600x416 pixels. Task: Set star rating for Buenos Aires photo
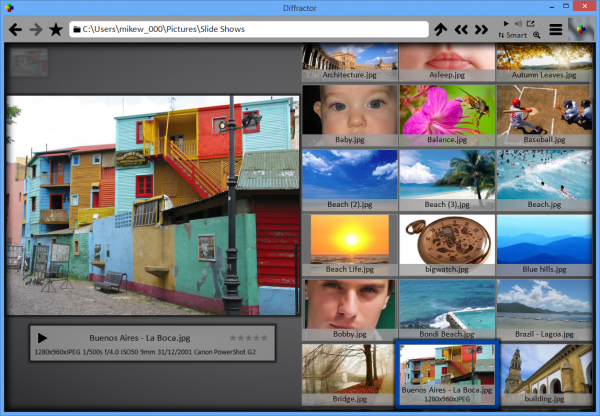coord(248,338)
